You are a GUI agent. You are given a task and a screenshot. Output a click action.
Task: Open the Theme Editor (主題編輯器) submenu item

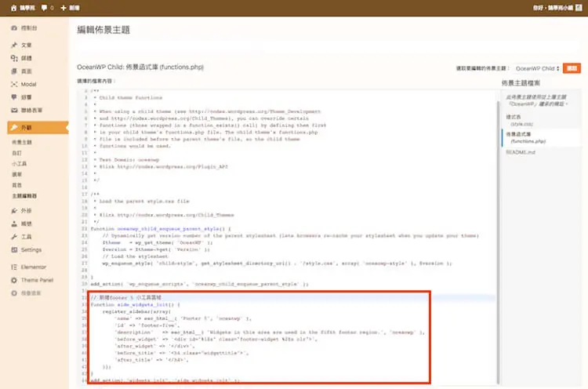pos(24,196)
